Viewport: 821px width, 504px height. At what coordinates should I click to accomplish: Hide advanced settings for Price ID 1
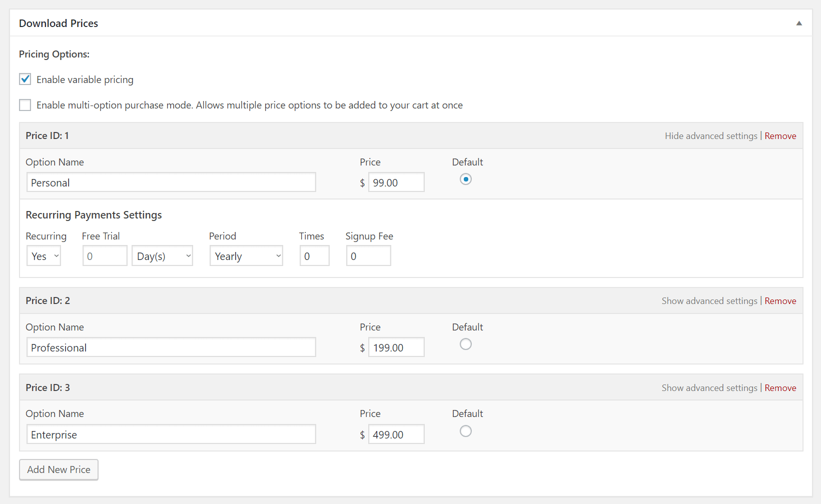pos(710,136)
